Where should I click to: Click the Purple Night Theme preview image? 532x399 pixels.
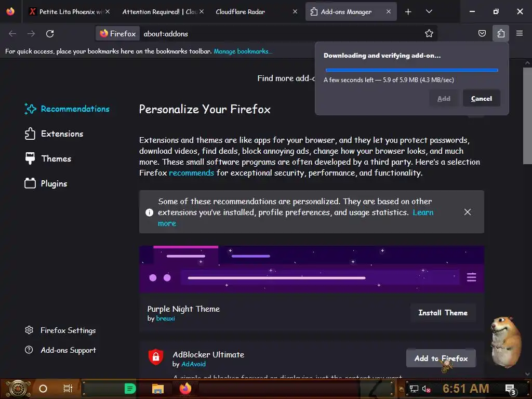click(312, 270)
